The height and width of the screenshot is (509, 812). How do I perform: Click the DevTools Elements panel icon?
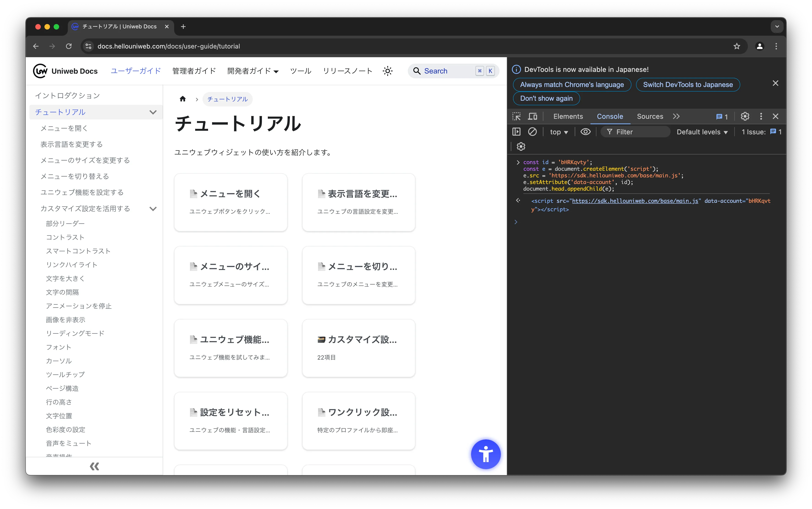567,116
